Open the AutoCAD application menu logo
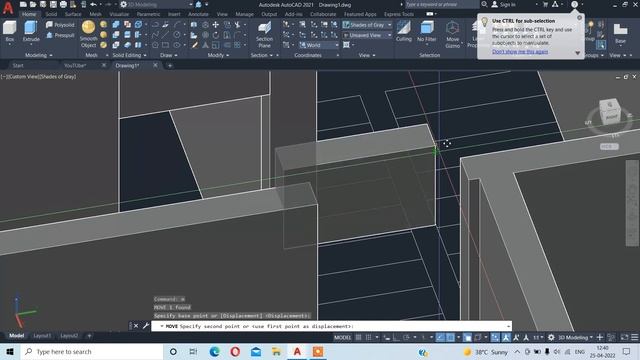Viewport: 640px width, 360px height. pyautogui.click(x=8, y=7)
